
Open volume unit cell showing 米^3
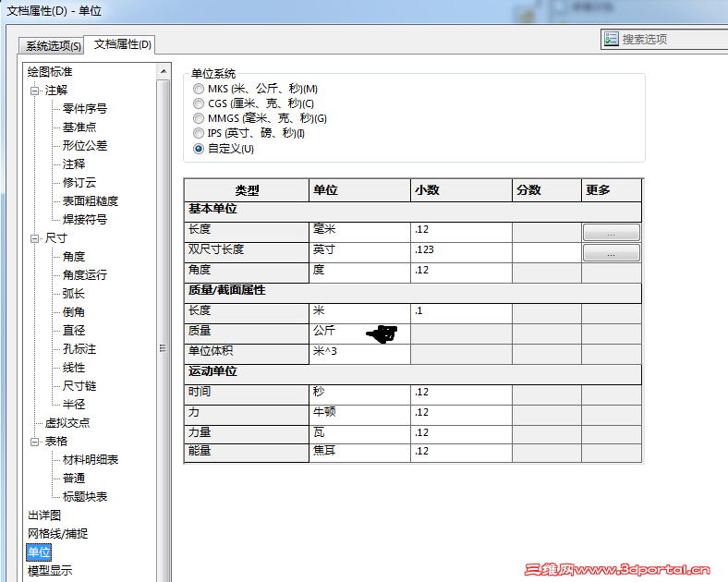click(359, 354)
